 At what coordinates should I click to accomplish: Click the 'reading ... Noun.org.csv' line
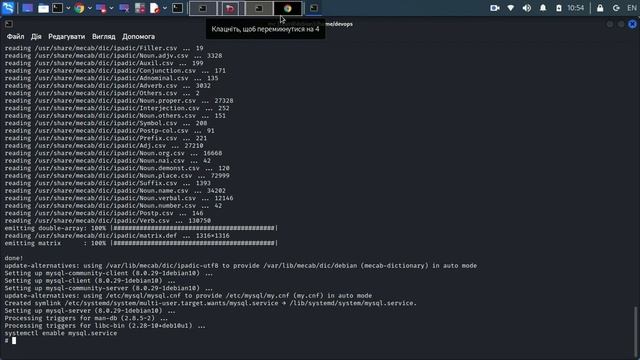113,153
